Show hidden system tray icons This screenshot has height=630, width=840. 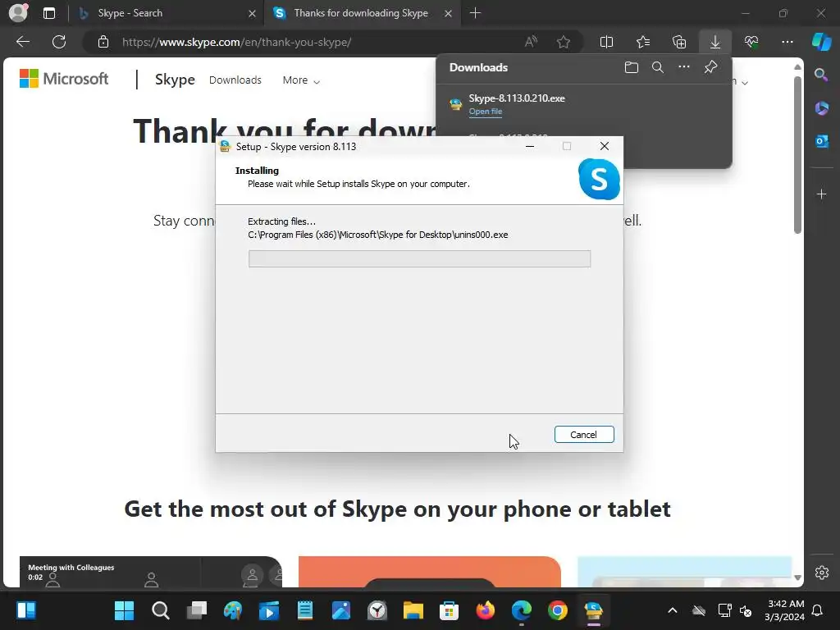673,610
